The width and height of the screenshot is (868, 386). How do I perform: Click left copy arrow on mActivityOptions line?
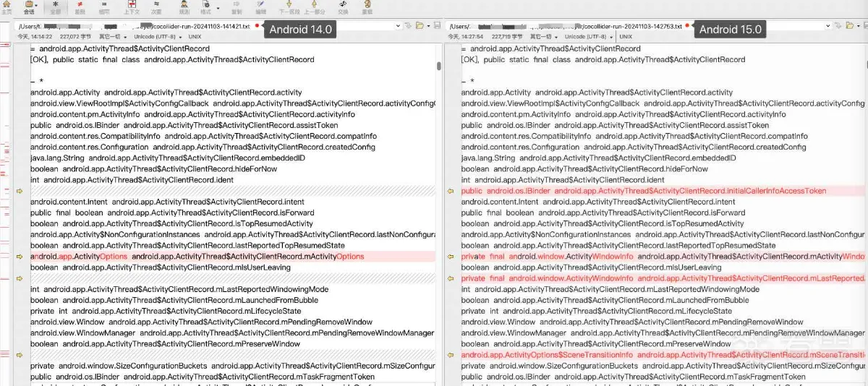pyautogui.click(x=20, y=257)
